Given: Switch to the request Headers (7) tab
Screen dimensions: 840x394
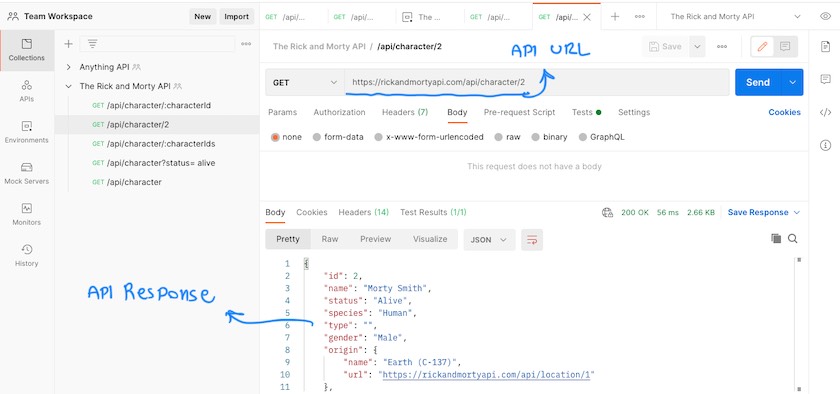Looking at the screenshot, I should [x=405, y=112].
